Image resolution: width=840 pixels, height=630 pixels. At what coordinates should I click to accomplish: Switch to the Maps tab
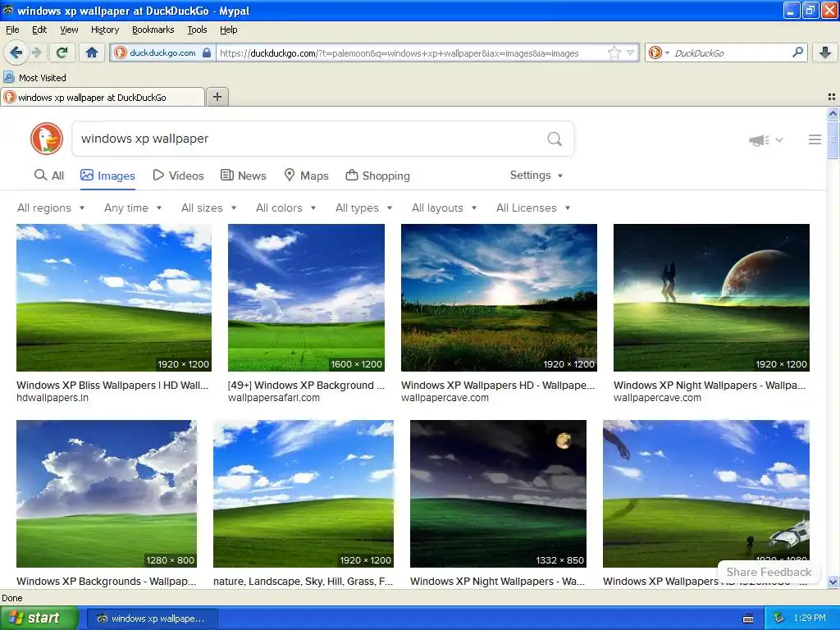[306, 176]
